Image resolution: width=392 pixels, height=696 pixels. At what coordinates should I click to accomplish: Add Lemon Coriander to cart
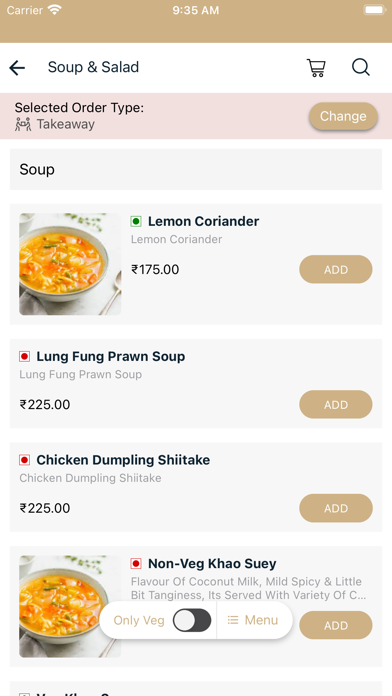tap(336, 269)
